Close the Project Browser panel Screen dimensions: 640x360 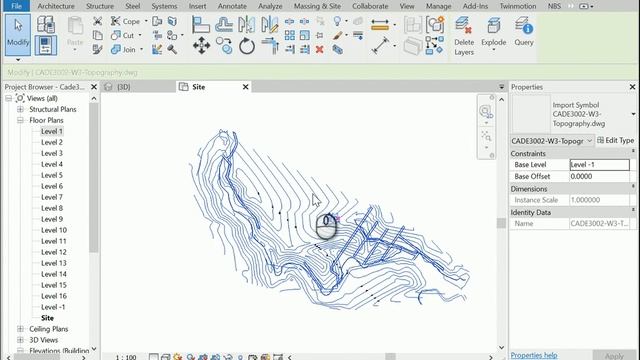pyautogui.click(x=94, y=87)
